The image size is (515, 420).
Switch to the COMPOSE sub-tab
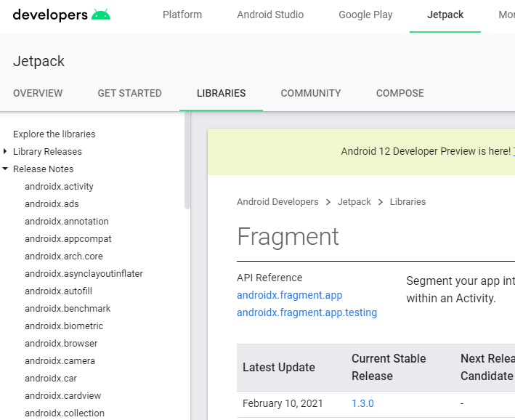point(400,93)
